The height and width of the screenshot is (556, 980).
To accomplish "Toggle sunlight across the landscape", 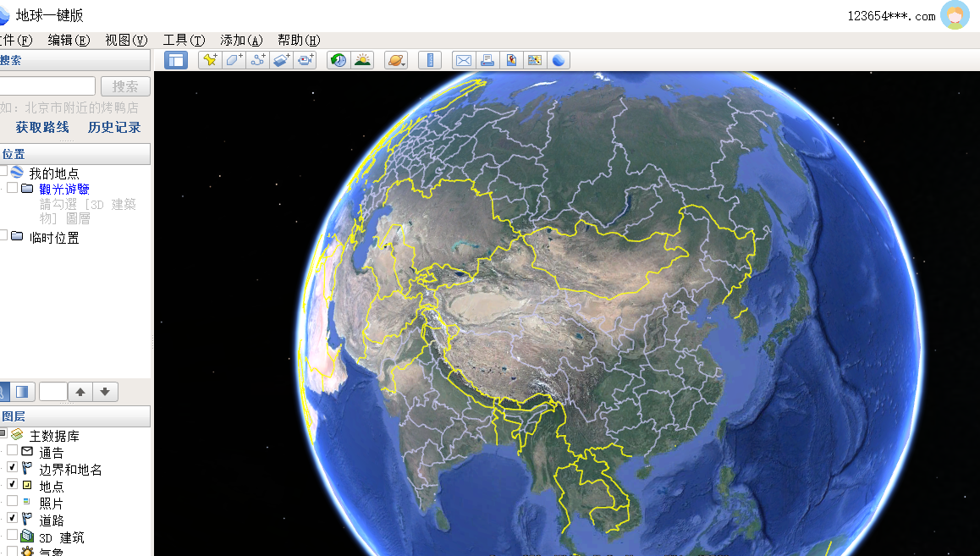I will pyautogui.click(x=362, y=60).
